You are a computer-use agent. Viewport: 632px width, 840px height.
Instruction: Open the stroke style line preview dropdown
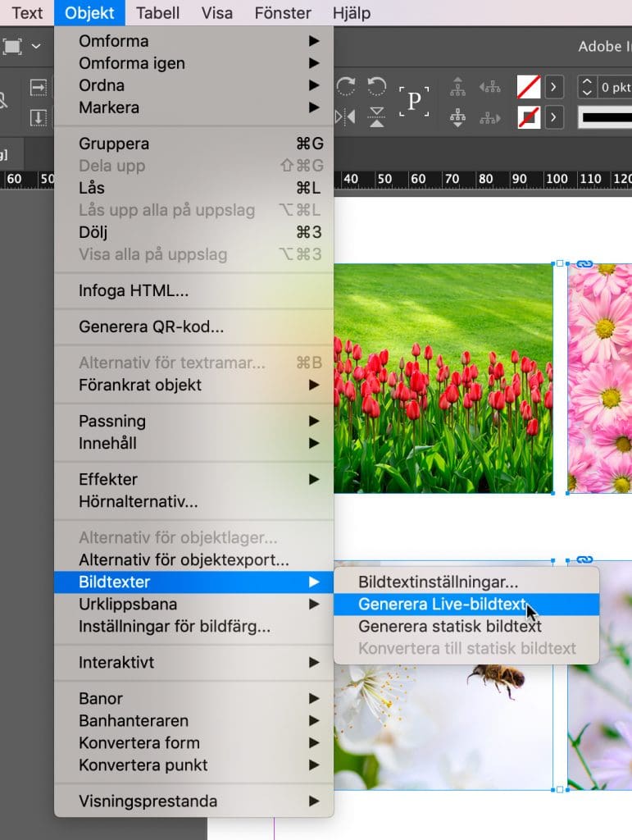(x=605, y=117)
